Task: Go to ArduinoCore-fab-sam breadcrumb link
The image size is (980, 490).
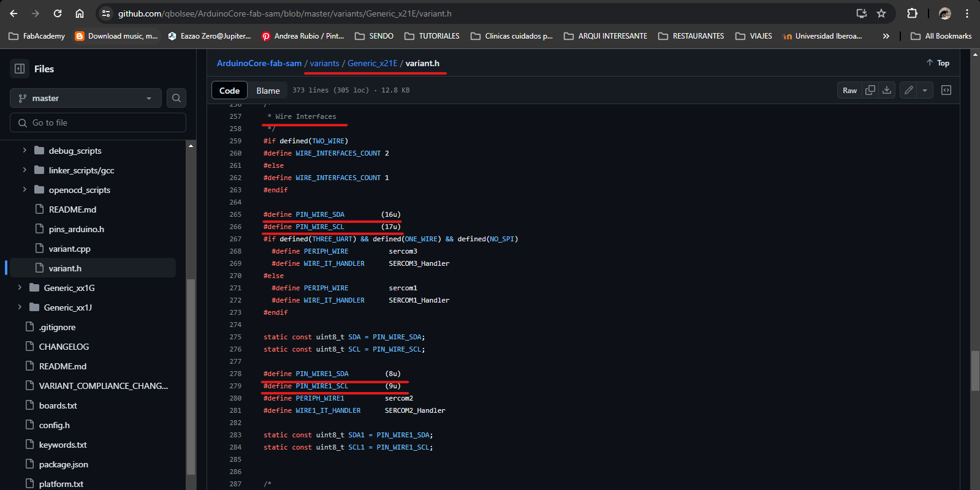Action: click(x=259, y=63)
